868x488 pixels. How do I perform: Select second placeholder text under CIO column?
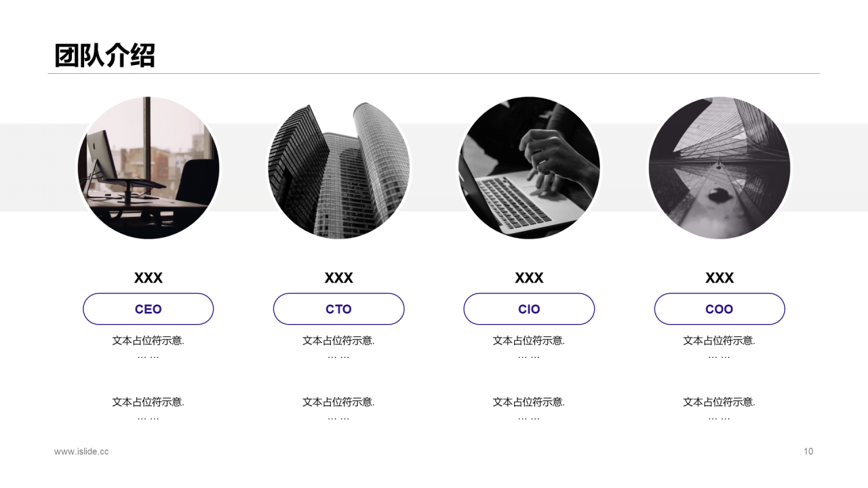[x=529, y=402]
